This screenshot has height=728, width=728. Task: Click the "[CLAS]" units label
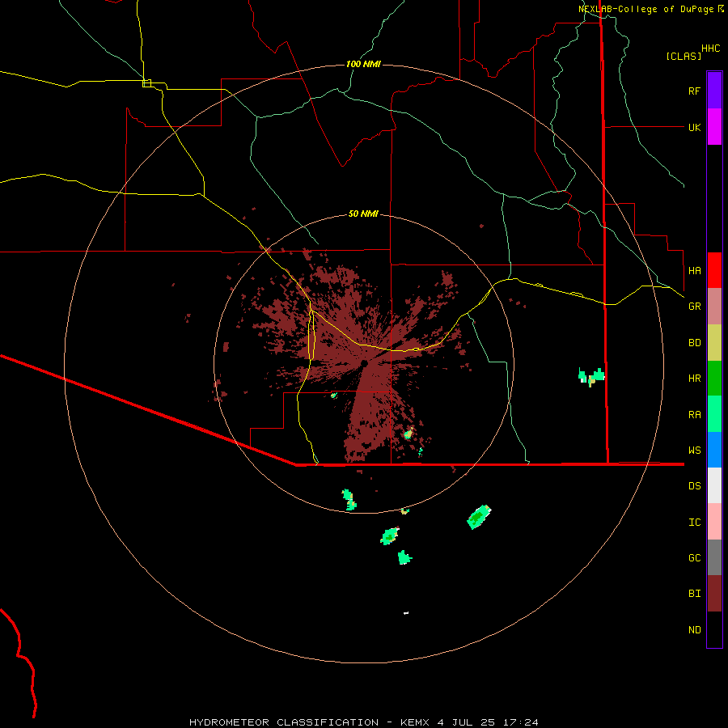(x=684, y=56)
